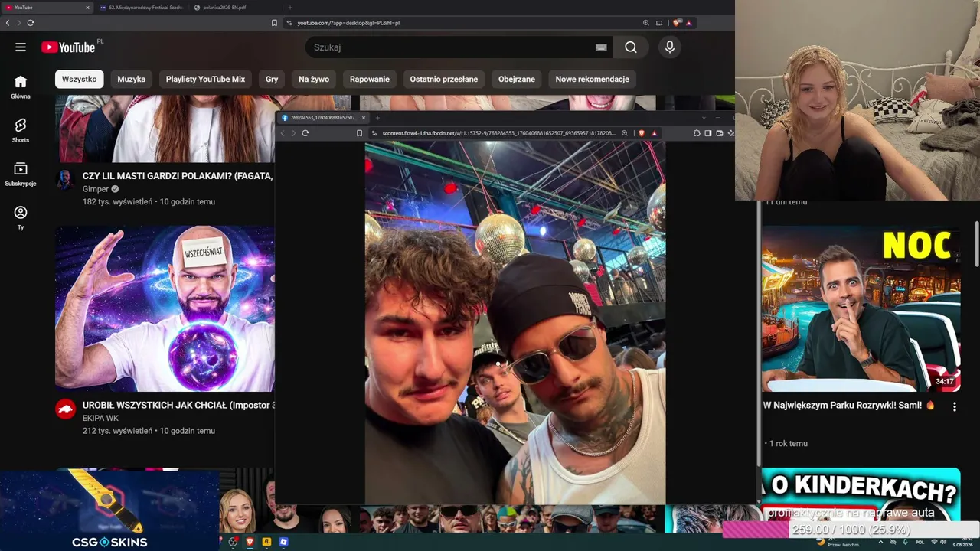Open a new tab in fbcdn window

[377, 118]
